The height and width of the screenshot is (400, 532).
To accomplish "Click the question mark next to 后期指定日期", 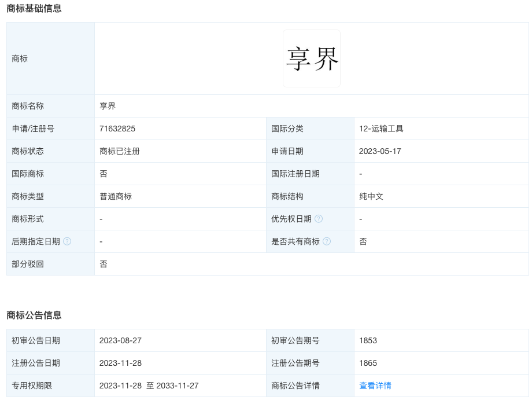I will [x=67, y=241].
